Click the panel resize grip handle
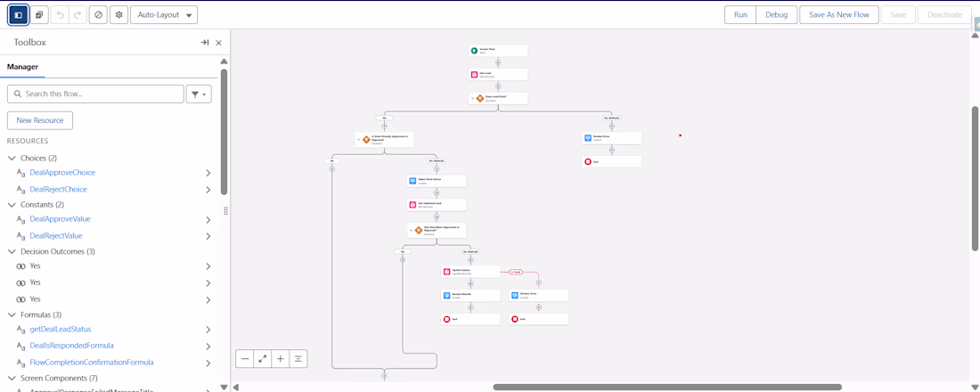Screen dimensions: 980x392 point(225,210)
